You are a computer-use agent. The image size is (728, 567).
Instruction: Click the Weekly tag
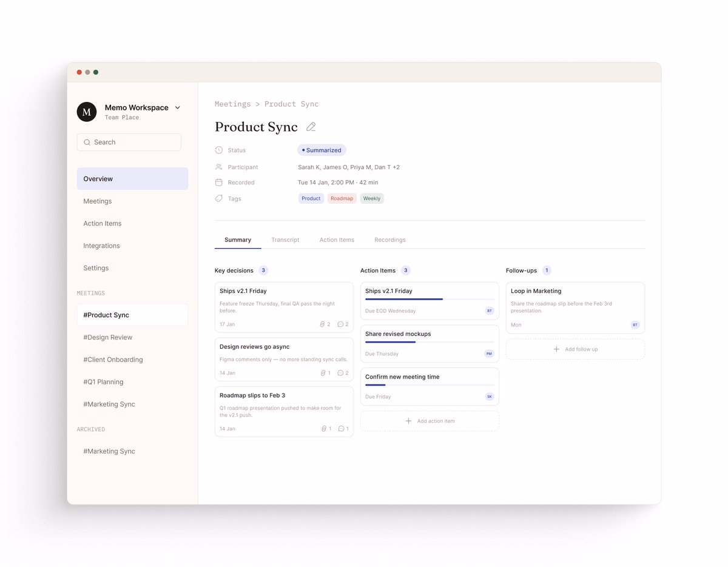372,198
